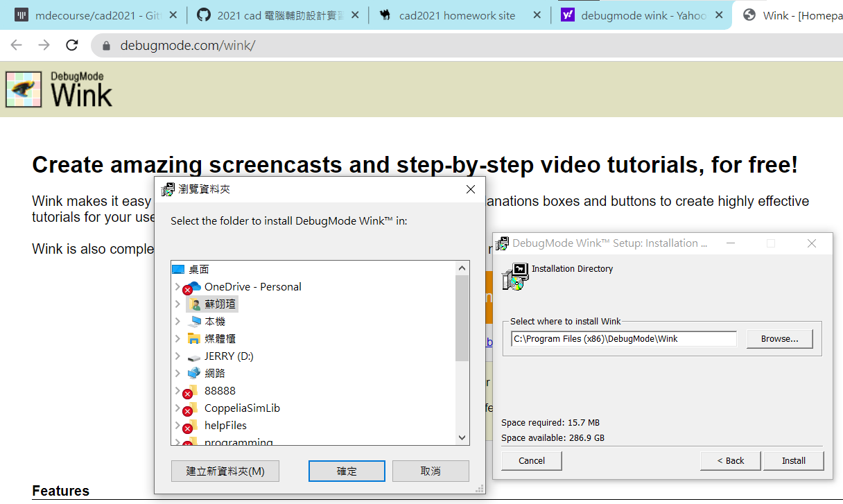Screen dimensions: 843x504
Task: Click the Browse... button in Wink Setup
Action: (780, 339)
